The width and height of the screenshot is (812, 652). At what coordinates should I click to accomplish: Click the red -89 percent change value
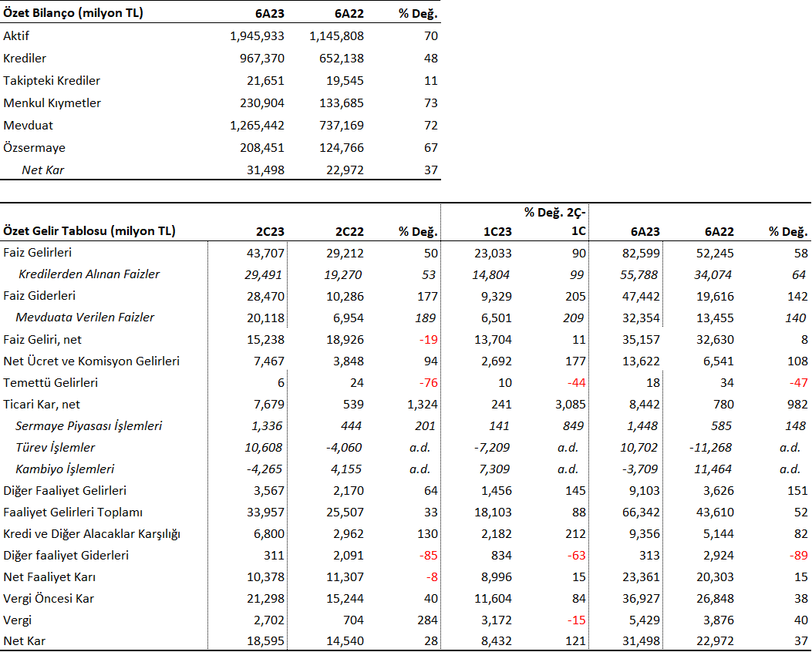pos(799,556)
